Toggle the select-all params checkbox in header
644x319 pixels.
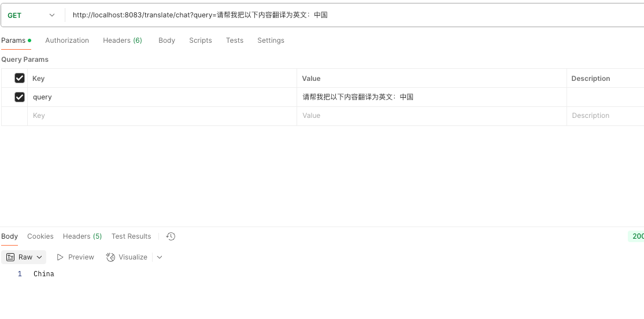(20, 78)
